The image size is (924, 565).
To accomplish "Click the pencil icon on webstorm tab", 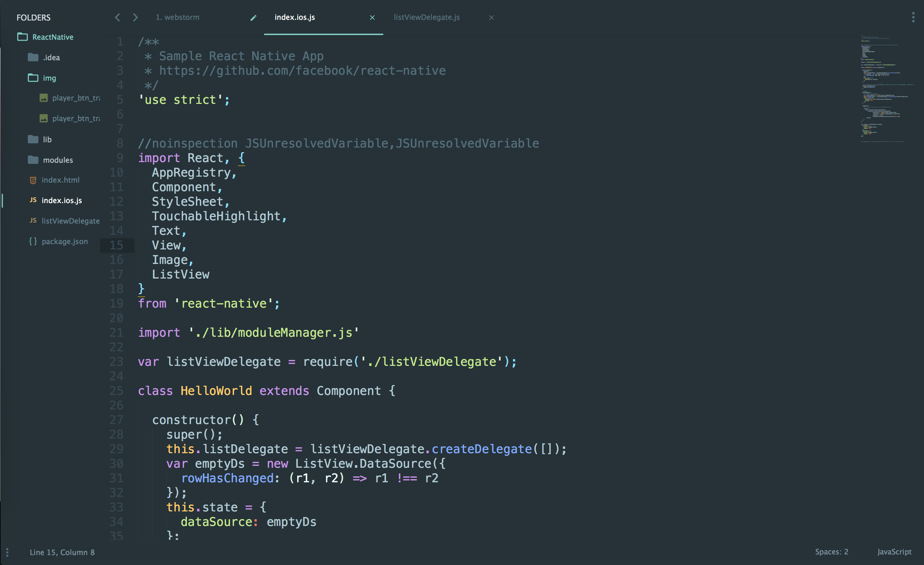I will 254,18.
